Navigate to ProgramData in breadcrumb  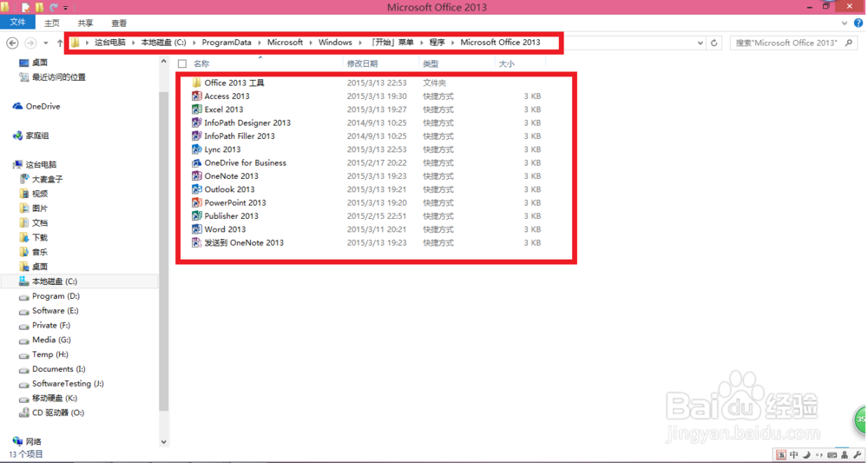(227, 42)
